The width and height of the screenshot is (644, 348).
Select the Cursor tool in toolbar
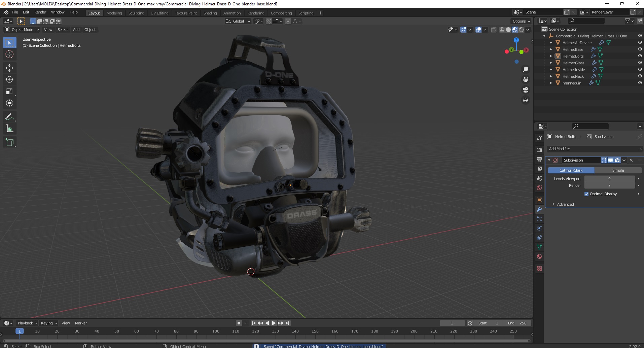click(x=9, y=54)
